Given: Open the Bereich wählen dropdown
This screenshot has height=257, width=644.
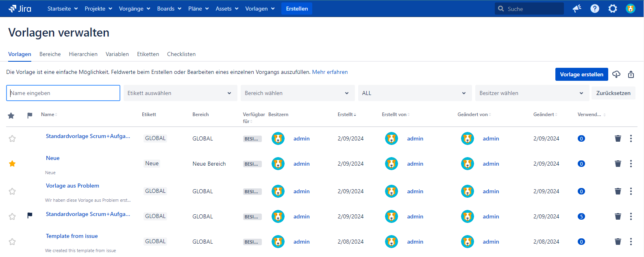Looking at the screenshot, I should [x=297, y=93].
